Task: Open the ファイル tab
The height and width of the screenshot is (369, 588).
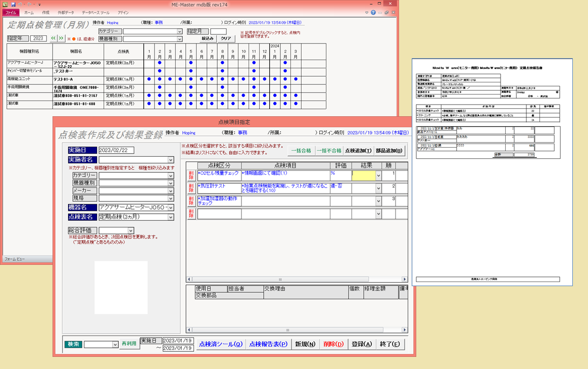Action: pos(11,13)
